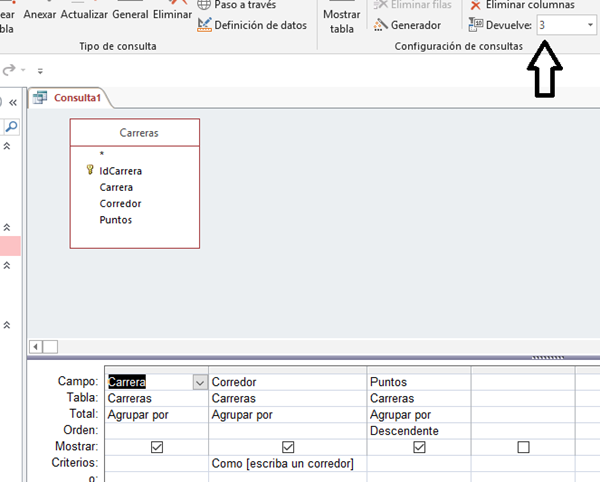Enable Mostrar checkbox in the empty fourth column
This screenshot has width=600, height=482.
click(523, 447)
